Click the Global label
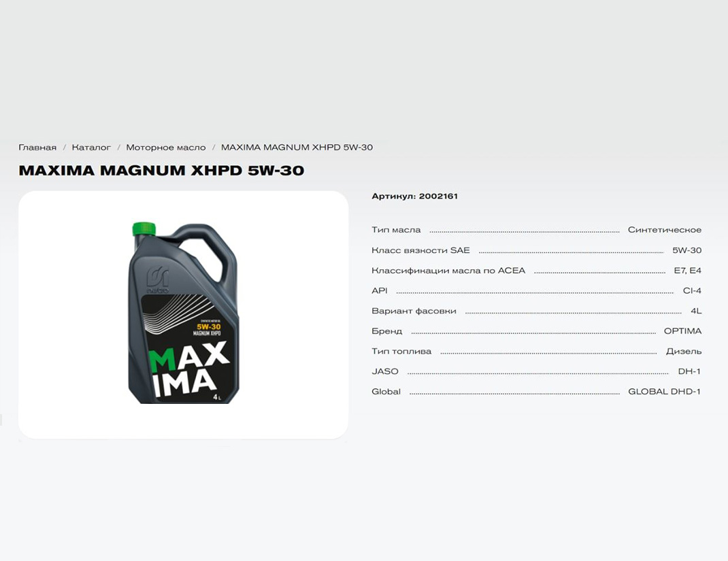 (386, 392)
